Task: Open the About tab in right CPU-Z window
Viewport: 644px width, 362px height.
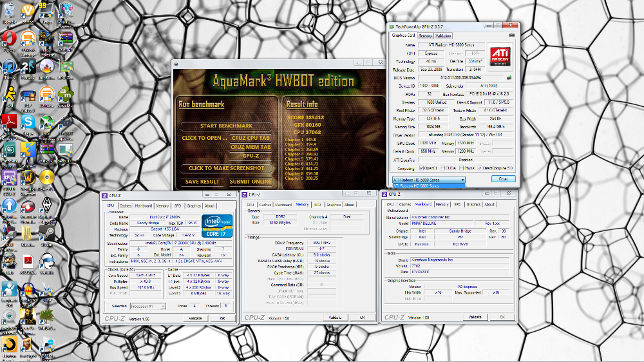Action: tap(489, 204)
